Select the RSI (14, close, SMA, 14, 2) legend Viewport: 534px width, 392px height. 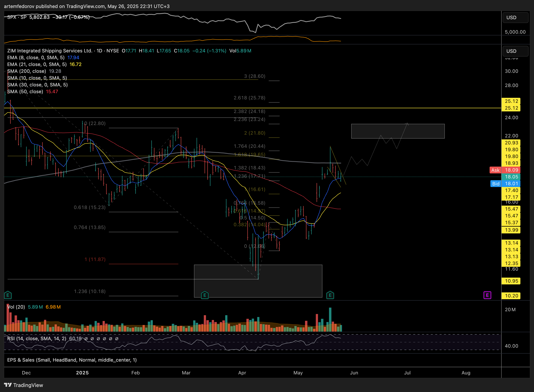coord(37,338)
